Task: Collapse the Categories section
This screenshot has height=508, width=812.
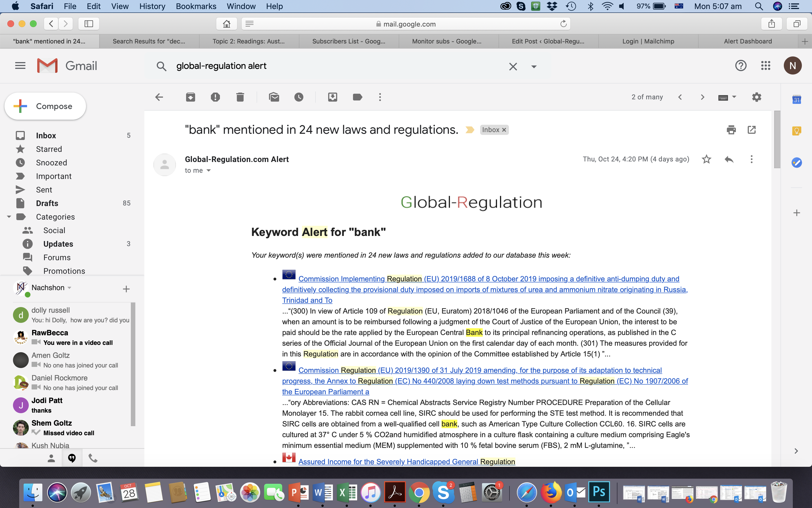Action: (x=9, y=217)
